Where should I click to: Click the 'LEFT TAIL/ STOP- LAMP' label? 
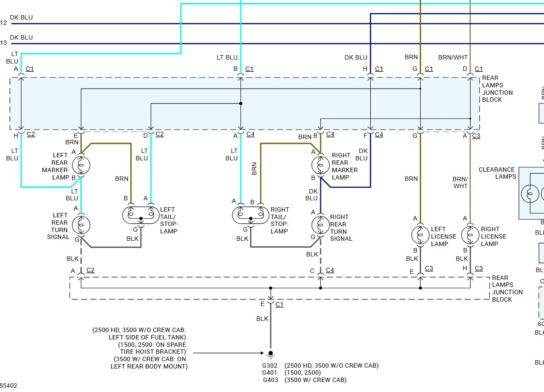click(169, 220)
